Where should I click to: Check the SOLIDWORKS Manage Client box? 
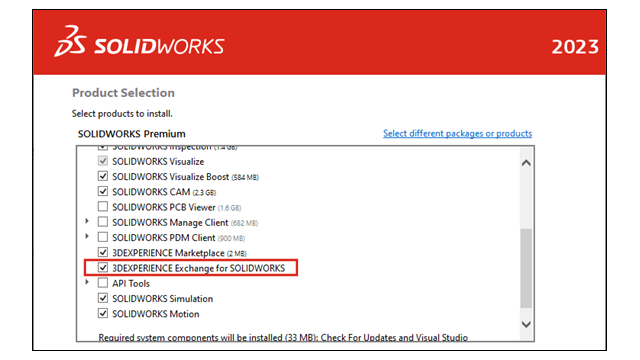click(x=103, y=222)
